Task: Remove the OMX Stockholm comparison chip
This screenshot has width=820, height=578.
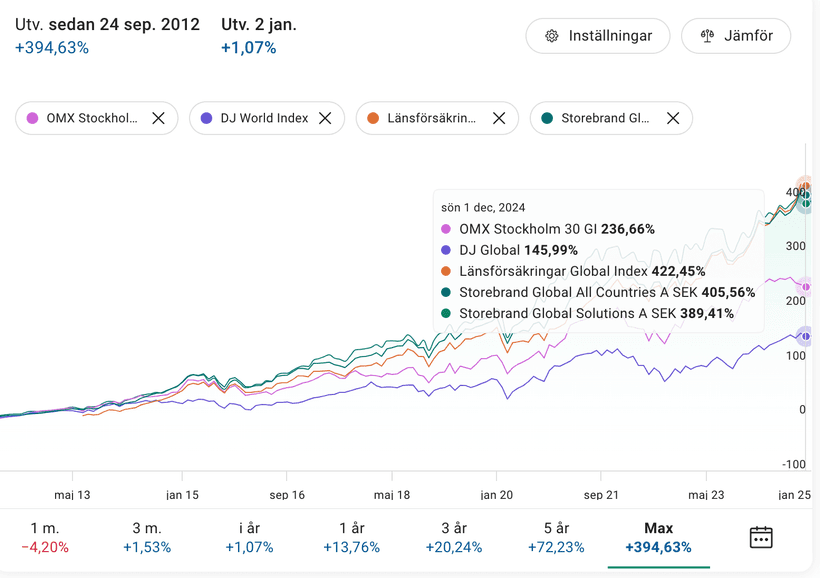Action: [158, 118]
